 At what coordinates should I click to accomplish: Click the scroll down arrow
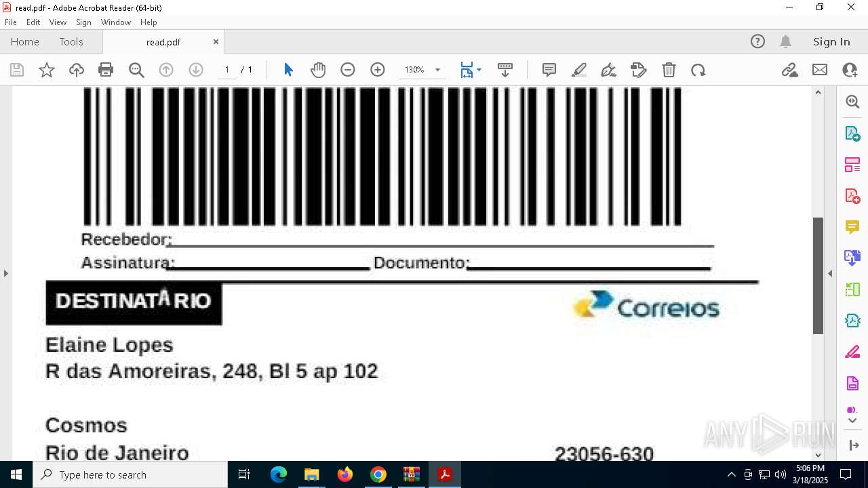[x=818, y=455]
